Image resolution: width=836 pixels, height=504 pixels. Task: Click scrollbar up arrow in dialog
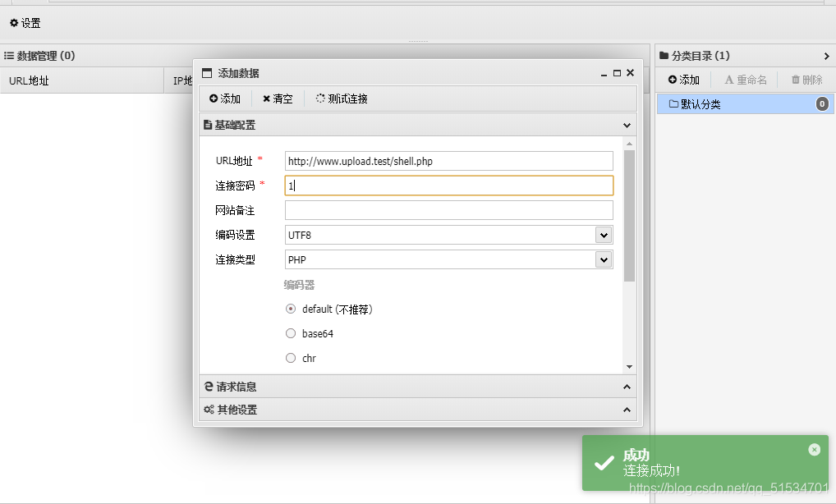pos(629,144)
